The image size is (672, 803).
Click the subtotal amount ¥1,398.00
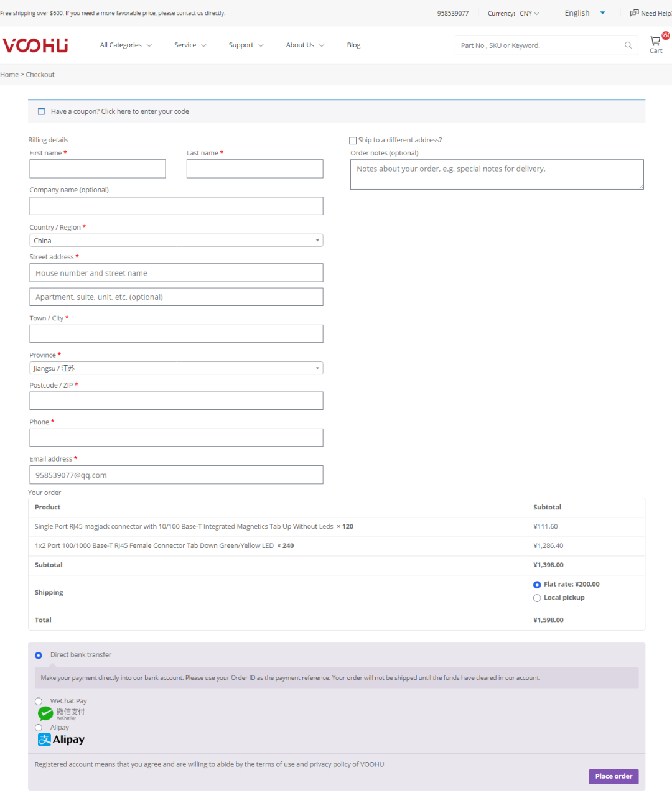pyautogui.click(x=548, y=565)
